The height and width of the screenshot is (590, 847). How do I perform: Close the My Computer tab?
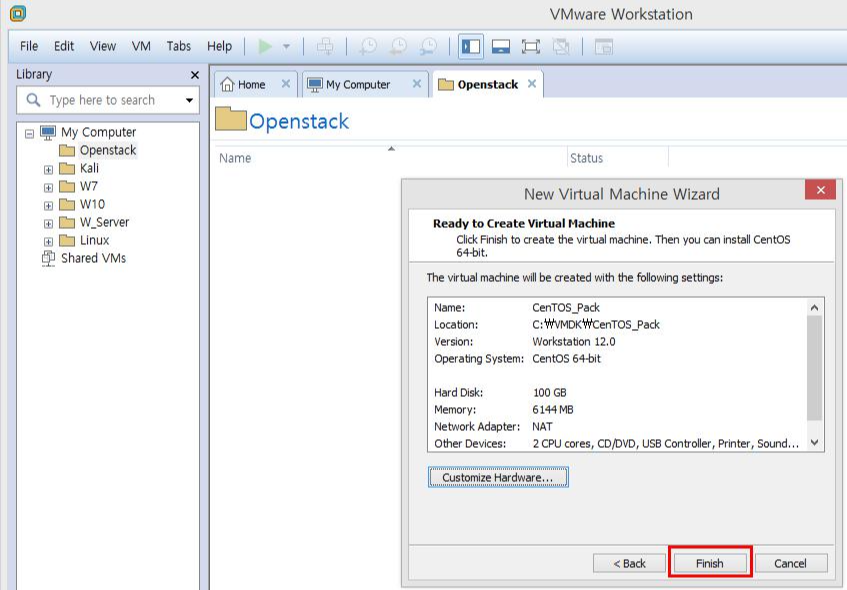[416, 84]
